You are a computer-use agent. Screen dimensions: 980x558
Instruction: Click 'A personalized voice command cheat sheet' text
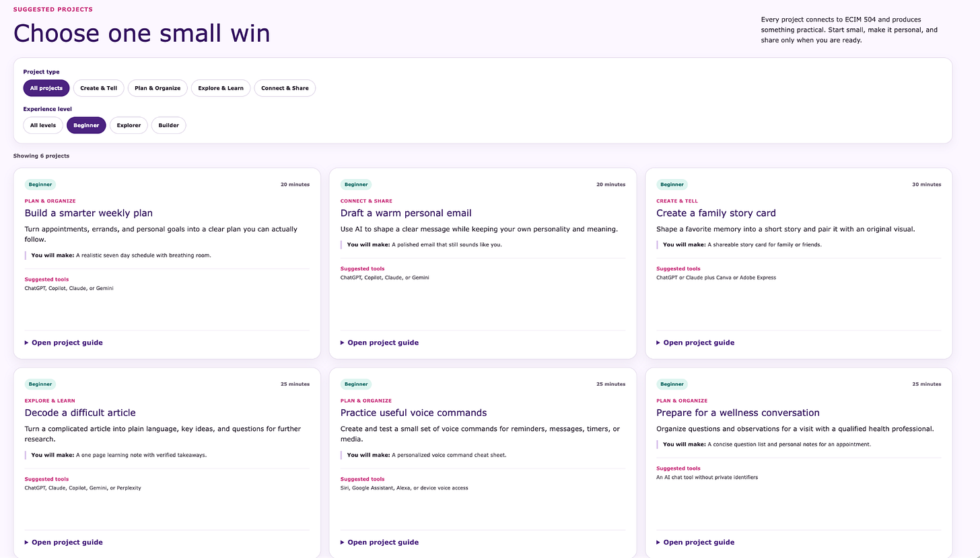pos(450,455)
